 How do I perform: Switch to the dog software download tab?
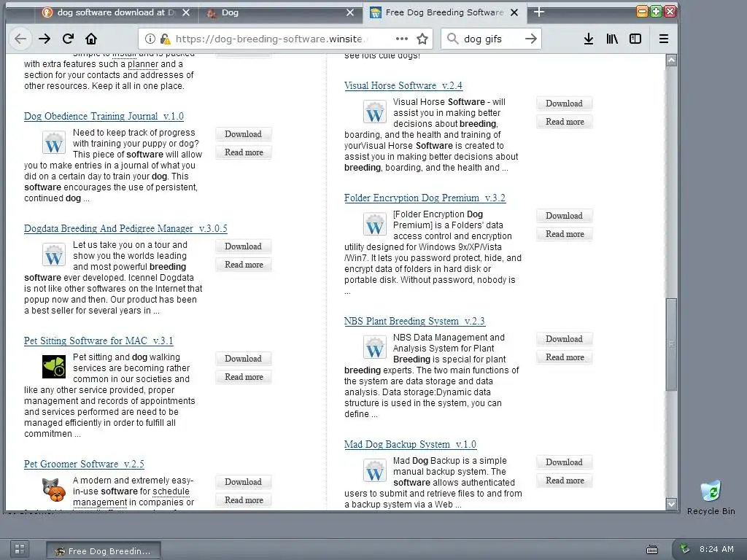pos(115,12)
